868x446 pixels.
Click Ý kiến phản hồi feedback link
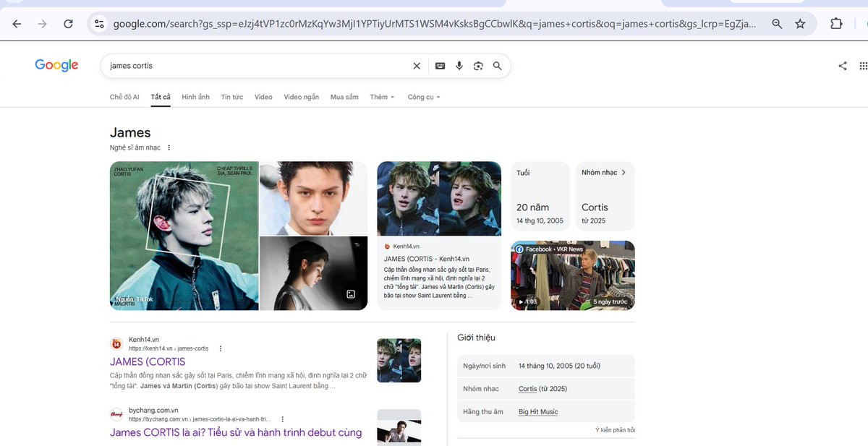pos(615,430)
